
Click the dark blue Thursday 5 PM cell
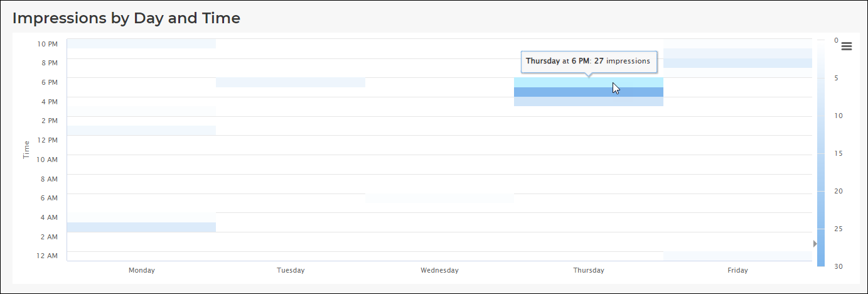tap(589, 92)
